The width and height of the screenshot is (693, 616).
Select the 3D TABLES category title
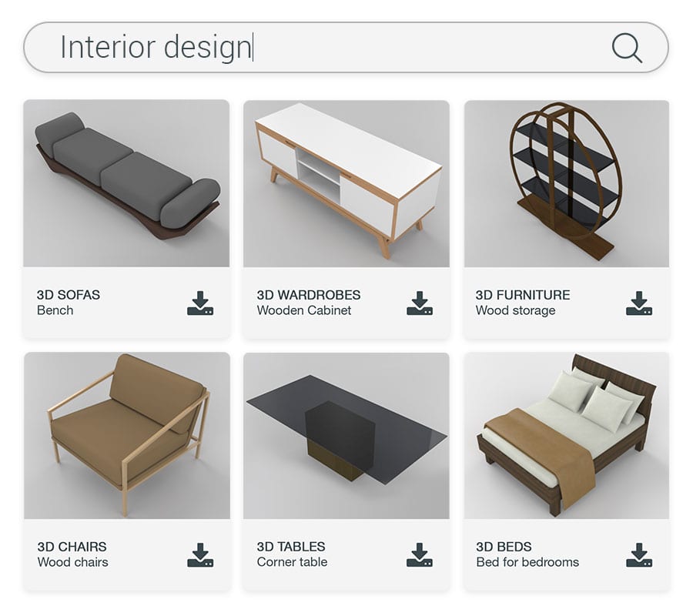point(291,547)
